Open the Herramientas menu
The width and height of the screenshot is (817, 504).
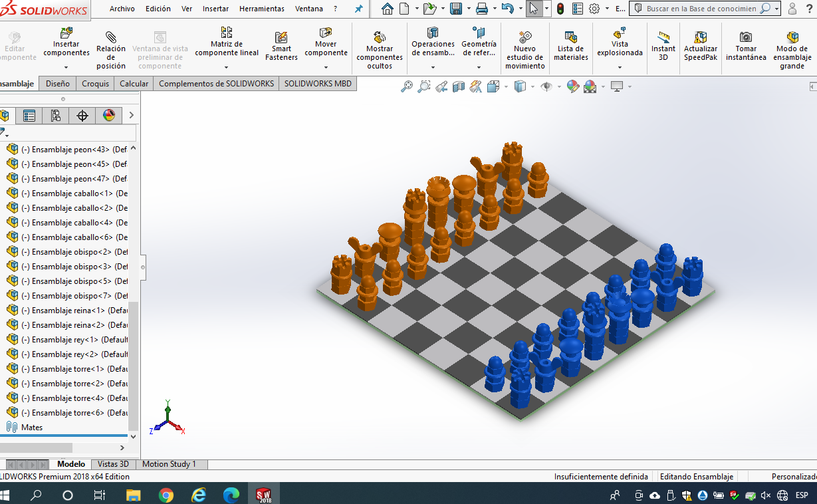262,9
